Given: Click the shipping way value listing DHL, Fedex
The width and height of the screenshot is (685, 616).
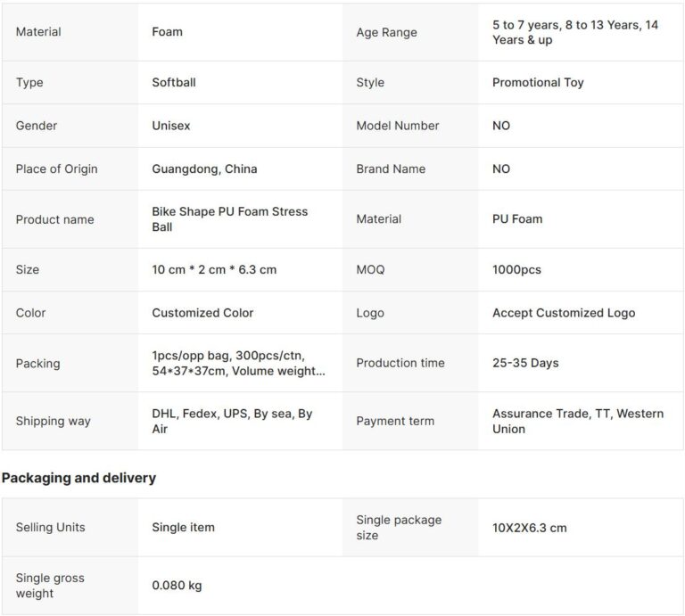Looking at the screenshot, I should [232, 421].
